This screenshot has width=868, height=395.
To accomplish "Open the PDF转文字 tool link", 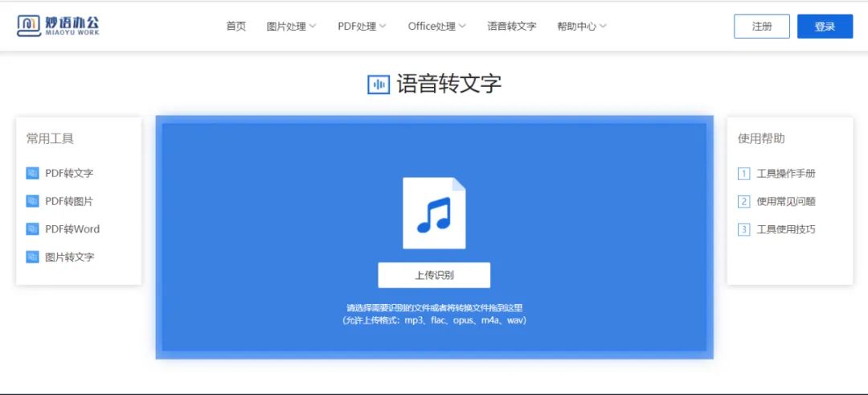I will point(69,174).
